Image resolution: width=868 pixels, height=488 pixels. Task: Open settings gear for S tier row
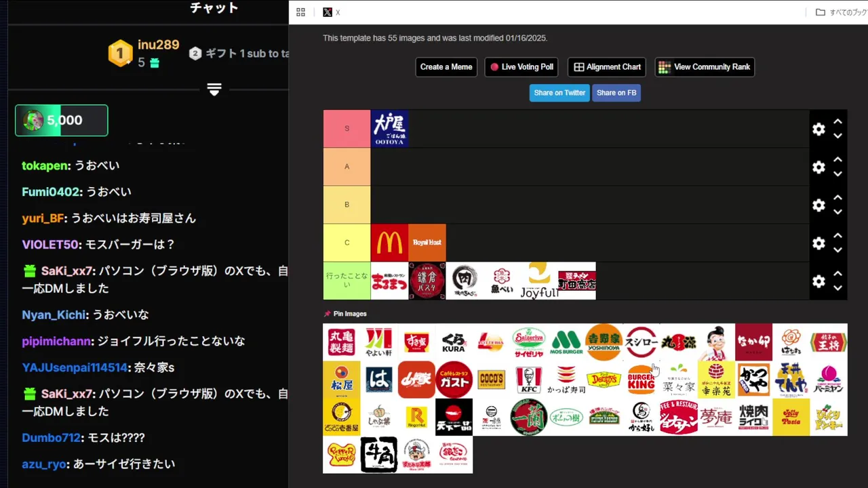(x=818, y=129)
